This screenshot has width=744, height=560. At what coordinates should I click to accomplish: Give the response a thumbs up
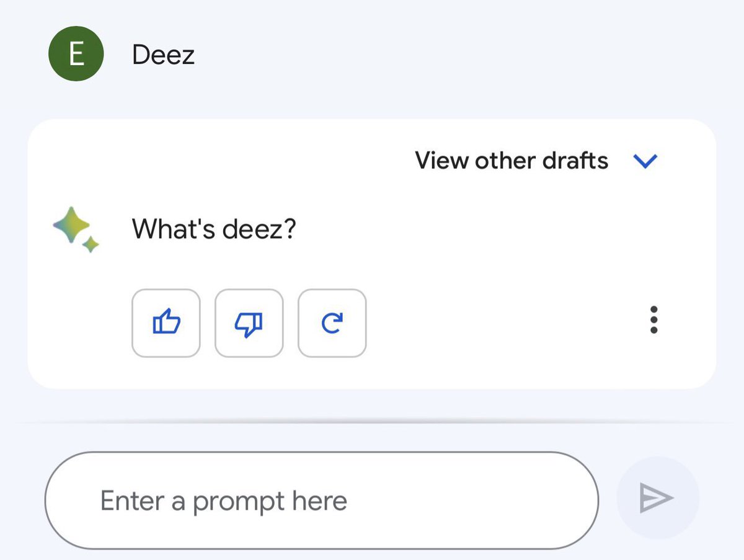coord(166,322)
